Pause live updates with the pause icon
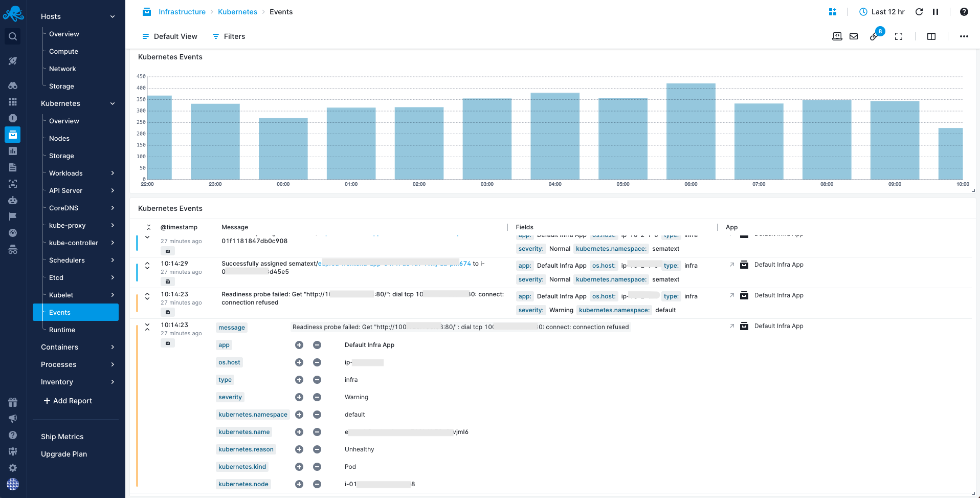 pyautogui.click(x=936, y=12)
